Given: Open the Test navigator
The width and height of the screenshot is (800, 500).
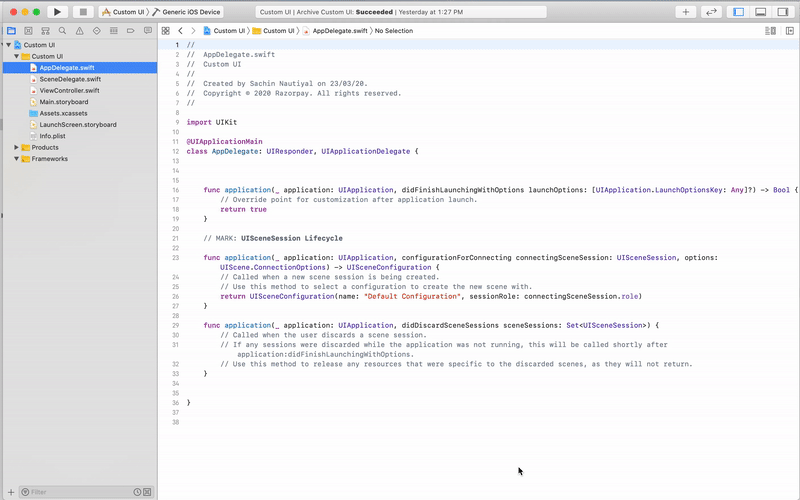Looking at the screenshot, I should click(x=96, y=31).
